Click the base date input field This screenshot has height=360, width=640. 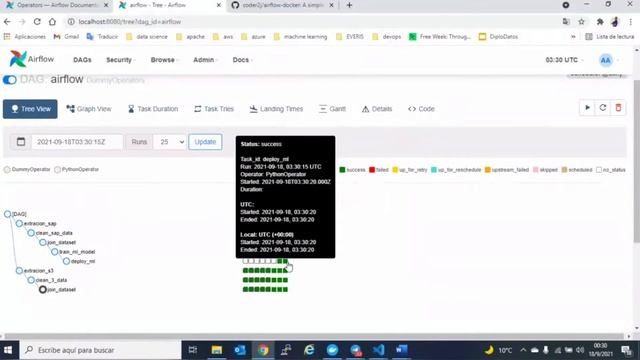tap(77, 142)
